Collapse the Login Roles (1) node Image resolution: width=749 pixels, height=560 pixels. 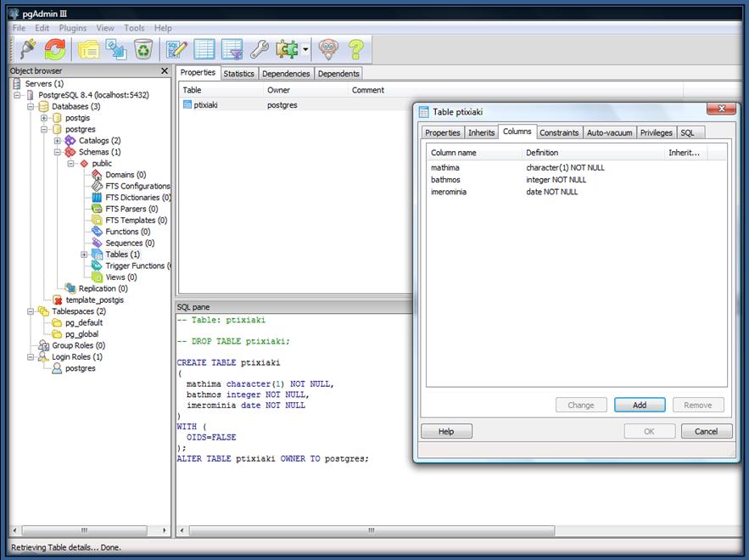point(31,357)
